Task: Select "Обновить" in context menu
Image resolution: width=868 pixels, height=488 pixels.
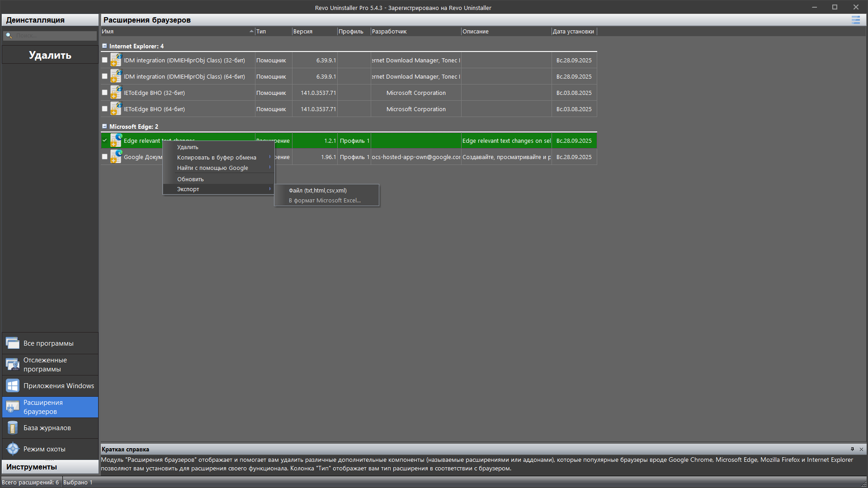Action: (190, 179)
